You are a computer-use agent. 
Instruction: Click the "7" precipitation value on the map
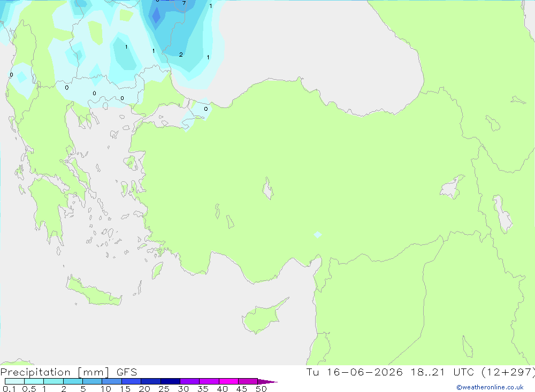coord(184,3)
